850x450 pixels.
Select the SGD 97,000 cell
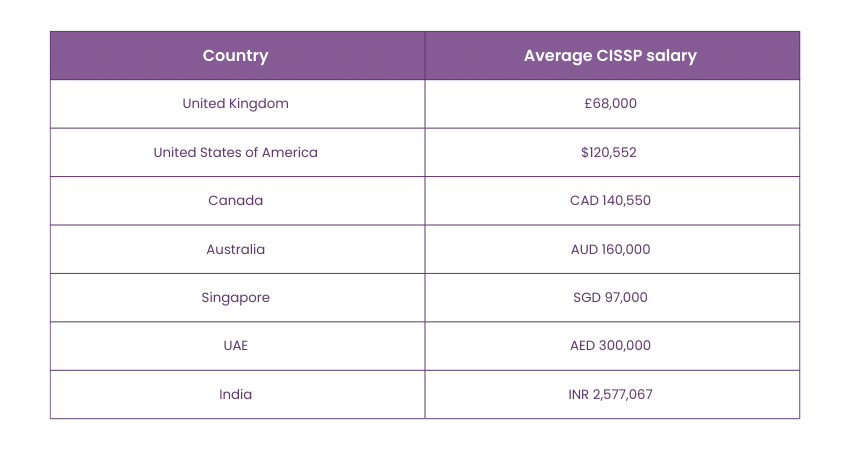(x=610, y=297)
